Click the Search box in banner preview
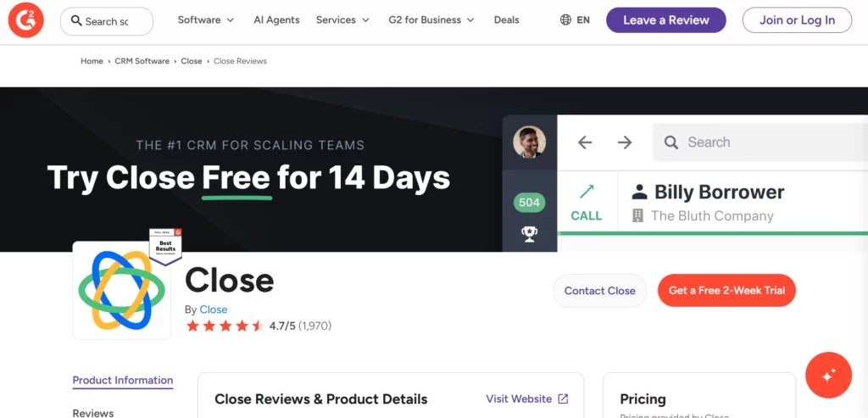This screenshot has height=418, width=868. [760, 142]
